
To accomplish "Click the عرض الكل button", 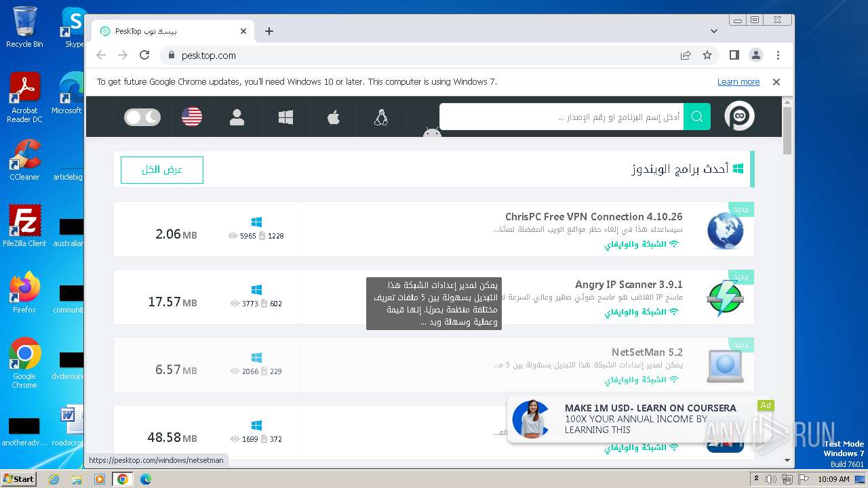I will [162, 169].
